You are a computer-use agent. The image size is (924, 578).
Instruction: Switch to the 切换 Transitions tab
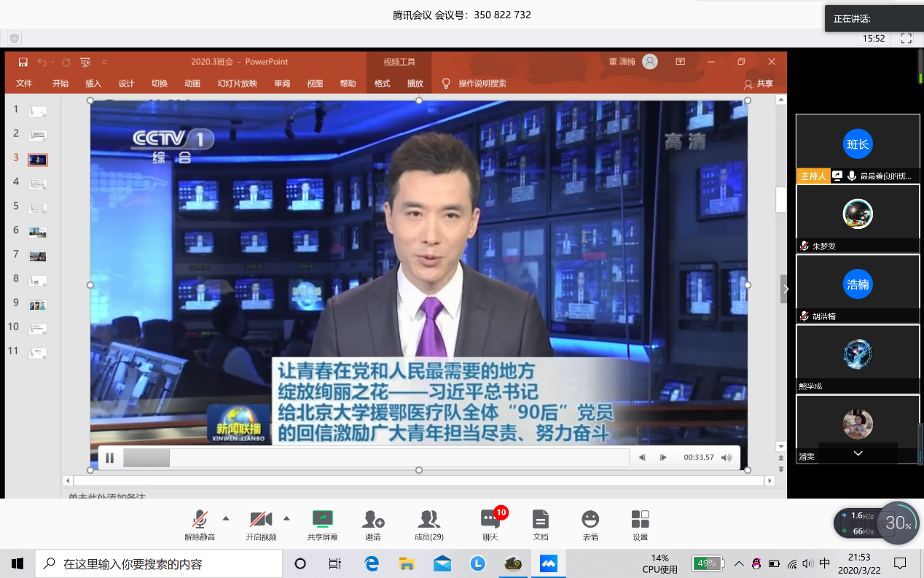pyautogui.click(x=160, y=83)
